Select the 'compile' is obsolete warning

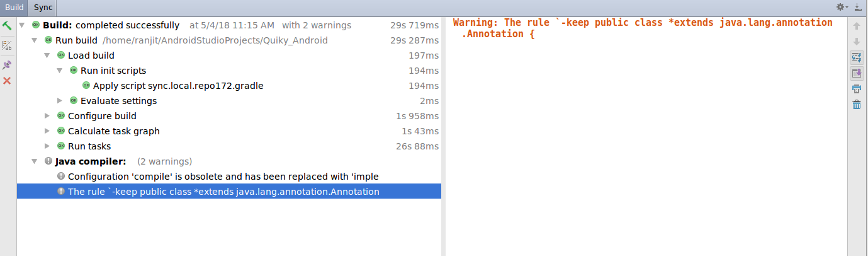point(223,177)
